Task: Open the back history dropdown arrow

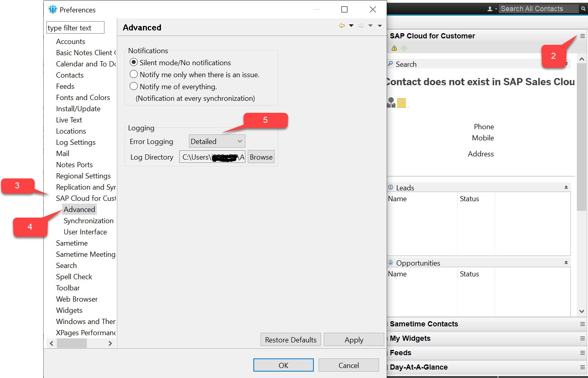Action: [351, 26]
